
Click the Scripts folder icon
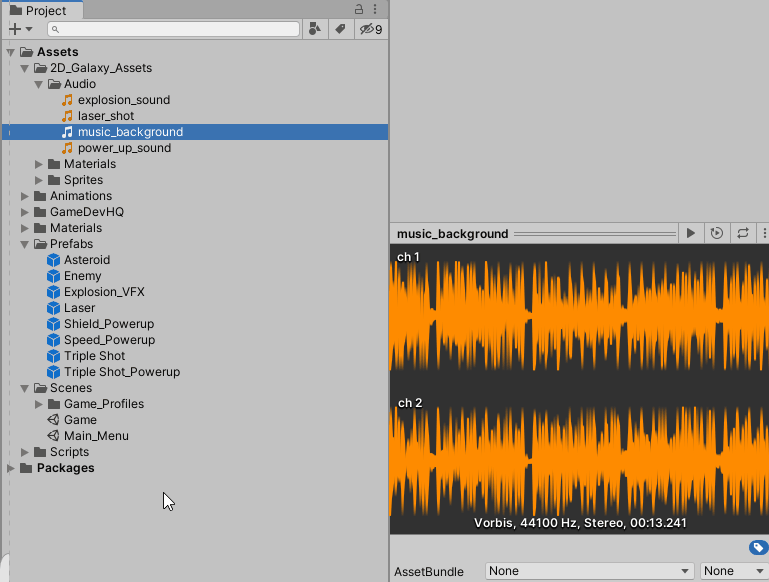(x=40, y=452)
